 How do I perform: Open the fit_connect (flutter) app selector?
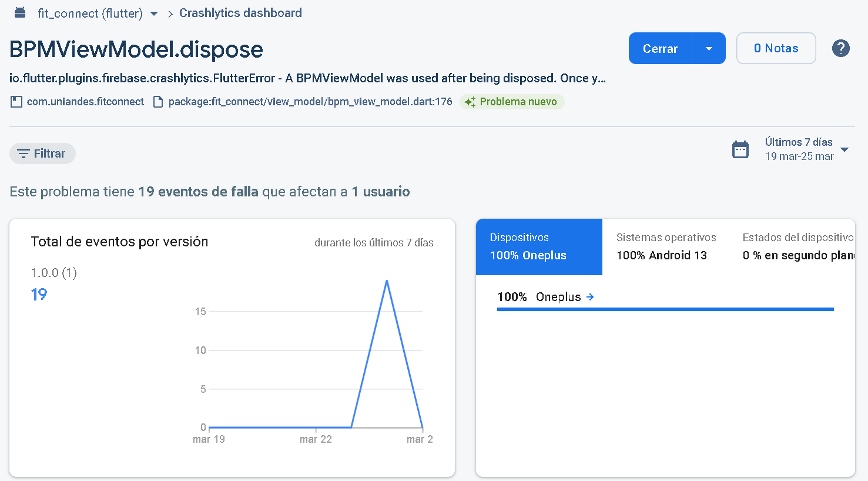click(x=98, y=13)
